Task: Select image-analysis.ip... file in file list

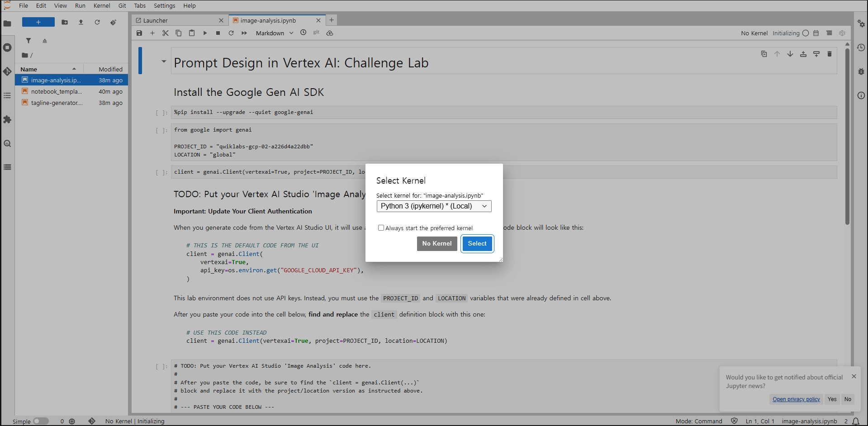Action: (71, 80)
